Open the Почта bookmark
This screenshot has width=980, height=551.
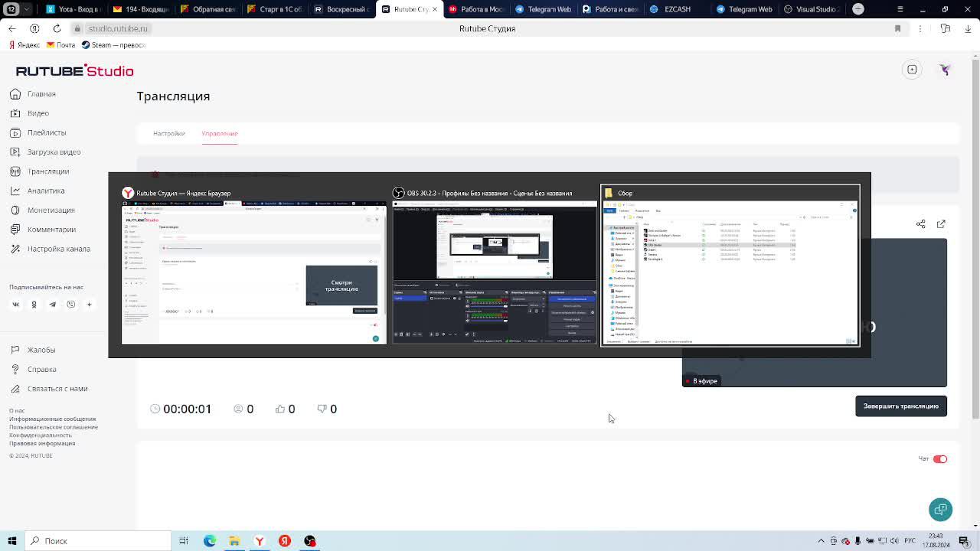click(60, 45)
